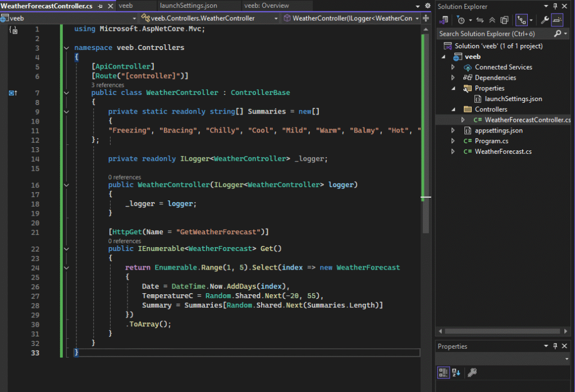Click Switch Views icon in Solution Explorer
Image resolution: width=575 pixels, height=392 pixels.
(444, 20)
